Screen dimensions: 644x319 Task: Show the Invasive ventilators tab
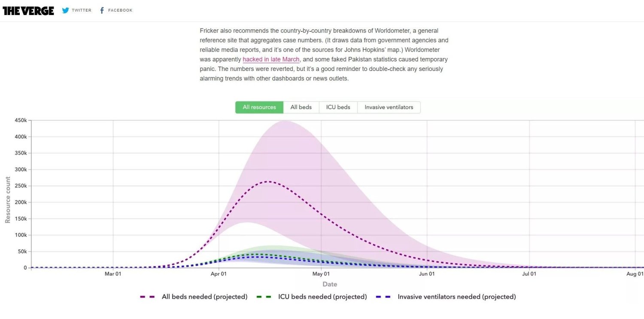(389, 107)
